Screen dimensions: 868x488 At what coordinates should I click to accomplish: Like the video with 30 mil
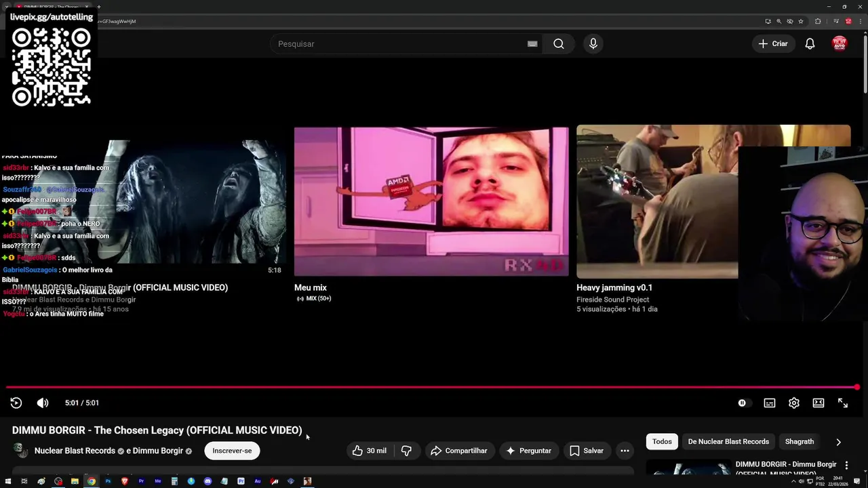pos(370,451)
